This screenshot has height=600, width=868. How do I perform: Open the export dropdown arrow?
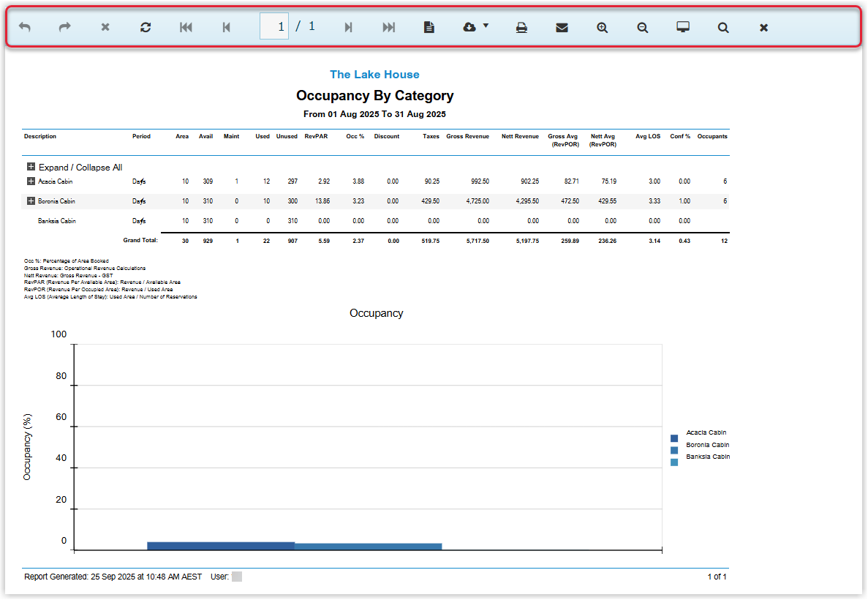[486, 26]
